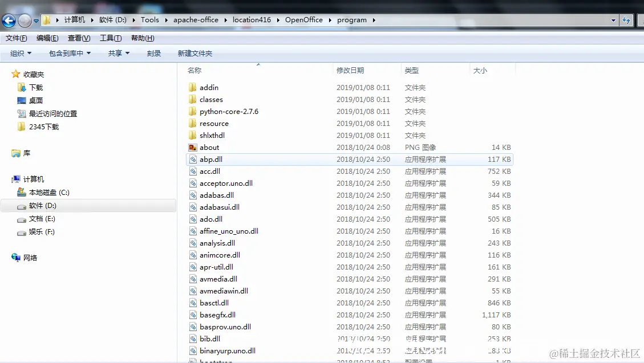Select 网络 in the navigation pane

(x=30, y=258)
